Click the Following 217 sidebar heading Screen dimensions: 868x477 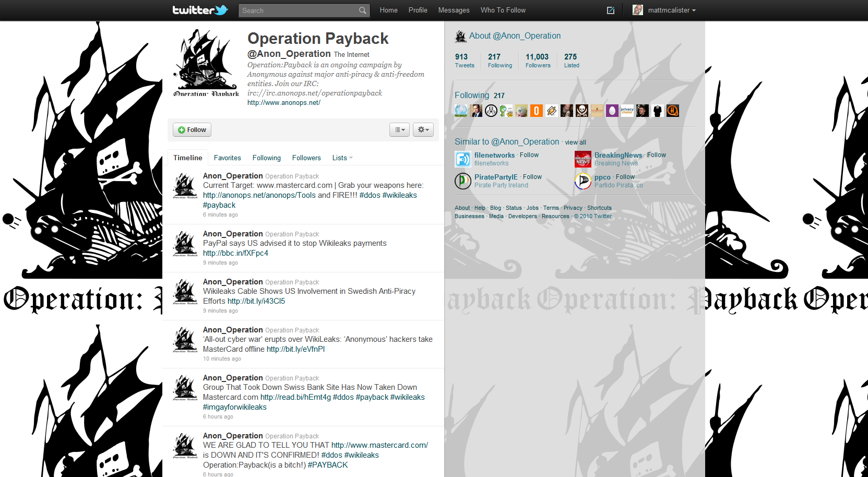pyautogui.click(x=480, y=96)
